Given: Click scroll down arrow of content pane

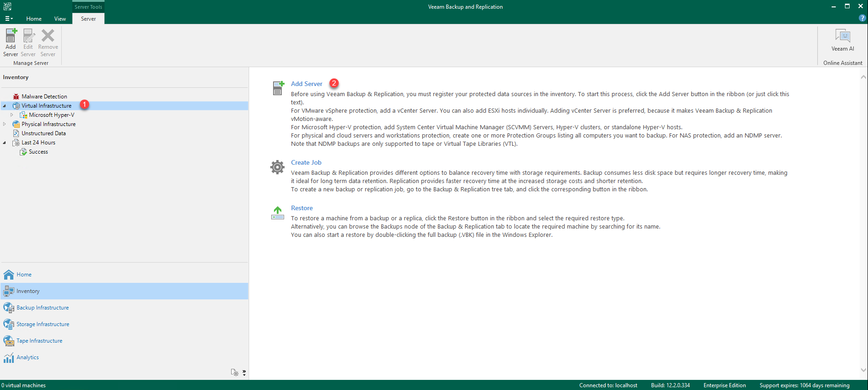Looking at the screenshot, I should click(863, 370).
